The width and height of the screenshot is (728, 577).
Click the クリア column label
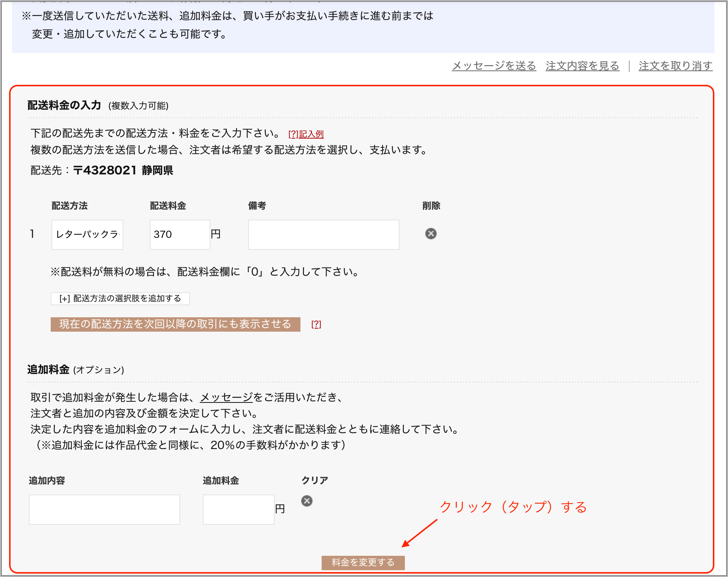tap(314, 480)
